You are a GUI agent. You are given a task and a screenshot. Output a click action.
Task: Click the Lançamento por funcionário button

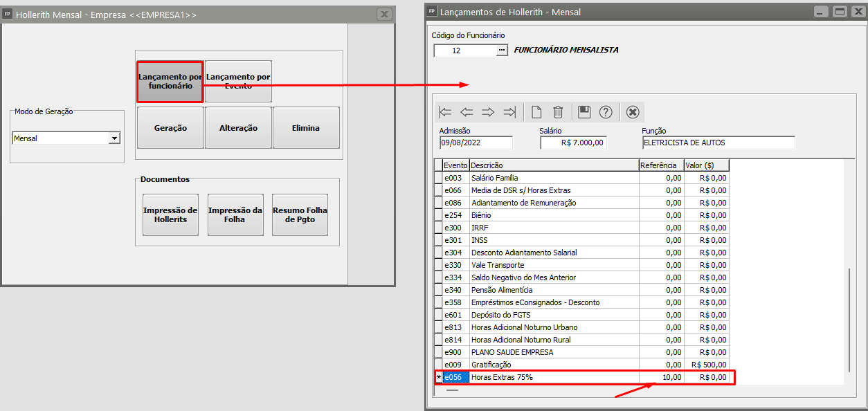(x=170, y=82)
